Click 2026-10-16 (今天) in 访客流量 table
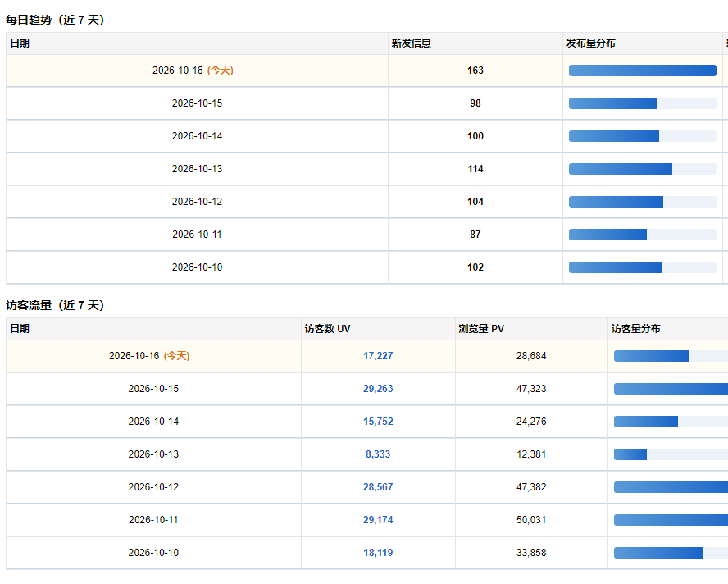 coord(149,356)
